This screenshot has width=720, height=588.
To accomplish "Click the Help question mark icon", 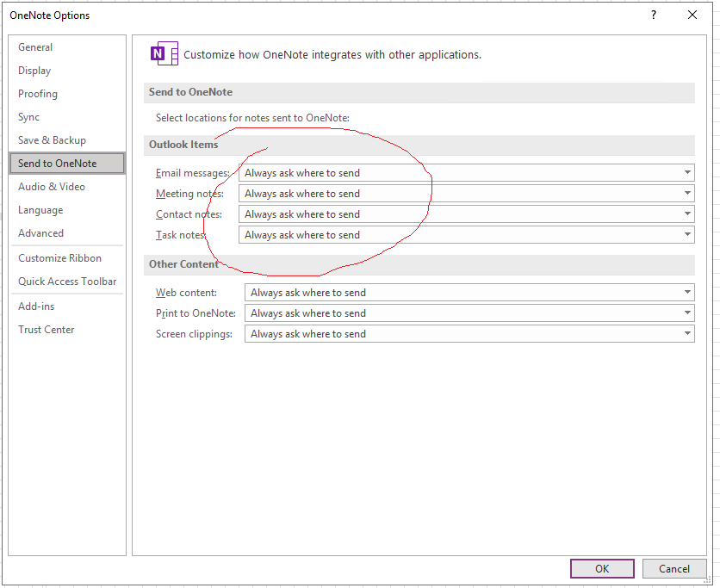I will 653,15.
